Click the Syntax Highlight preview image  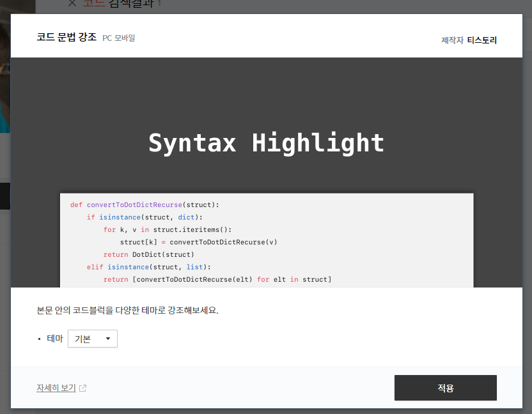point(267,172)
